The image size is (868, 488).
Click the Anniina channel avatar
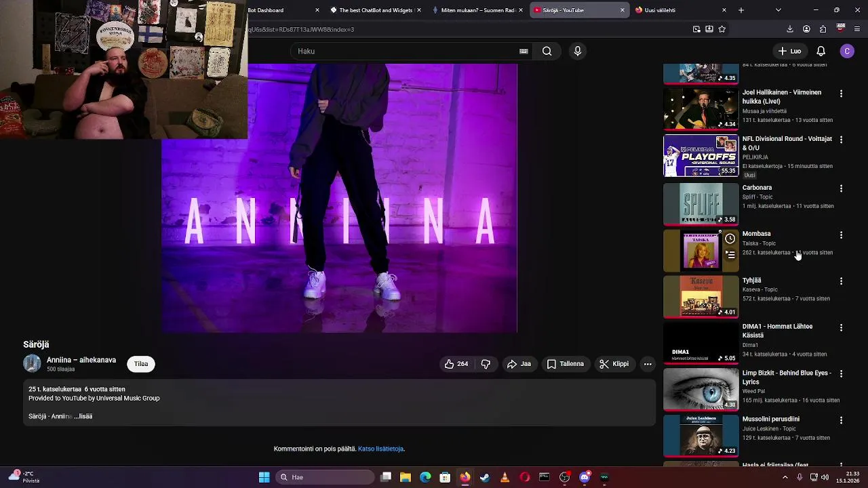pyautogui.click(x=32, y=364)
